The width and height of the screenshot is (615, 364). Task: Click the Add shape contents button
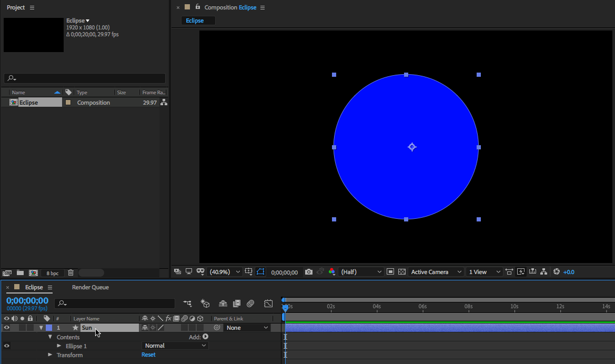(x=205, y=337)
